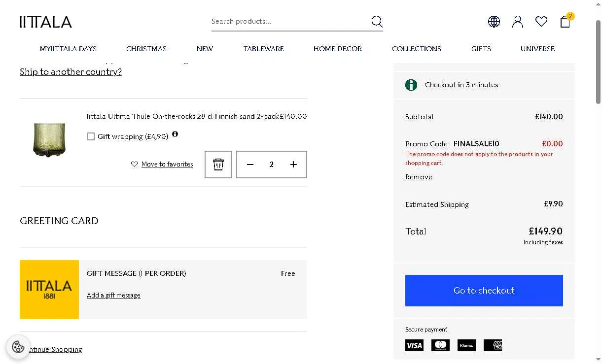Click the Visa payment icon
Viewport: 602px width, 364px height.
tap(414, 345)
